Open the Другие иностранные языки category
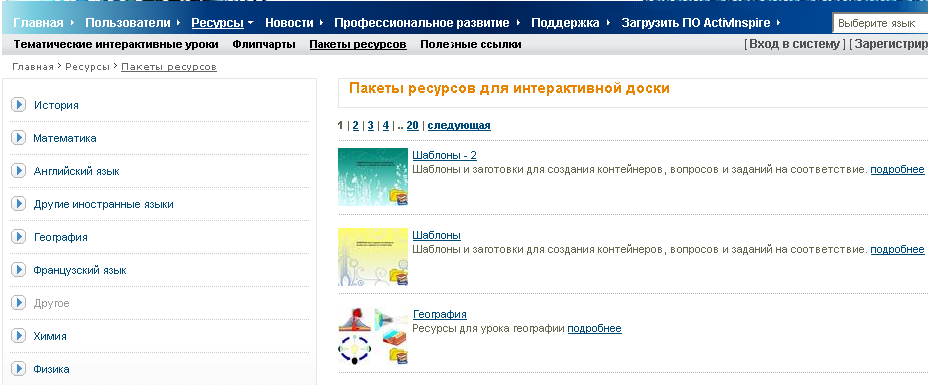The height and width of the screenshot is (385, 928). (104, 205)
